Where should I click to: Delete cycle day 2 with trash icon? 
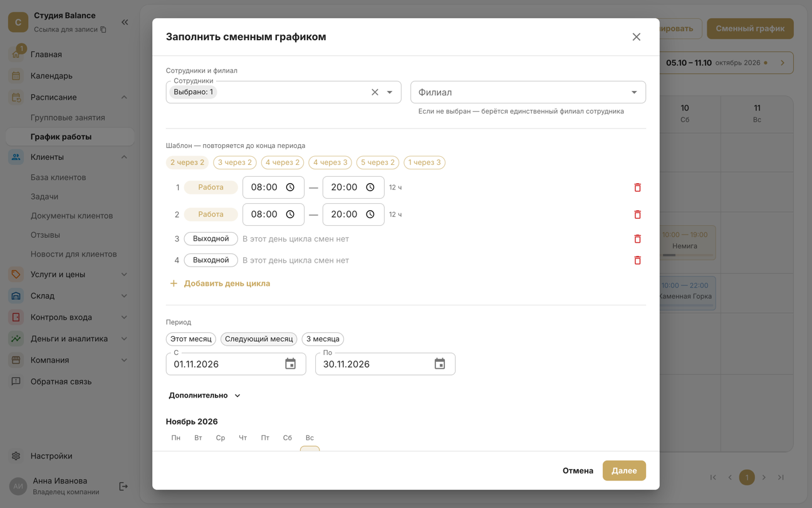pyautogui.click(x=637, y=214)
